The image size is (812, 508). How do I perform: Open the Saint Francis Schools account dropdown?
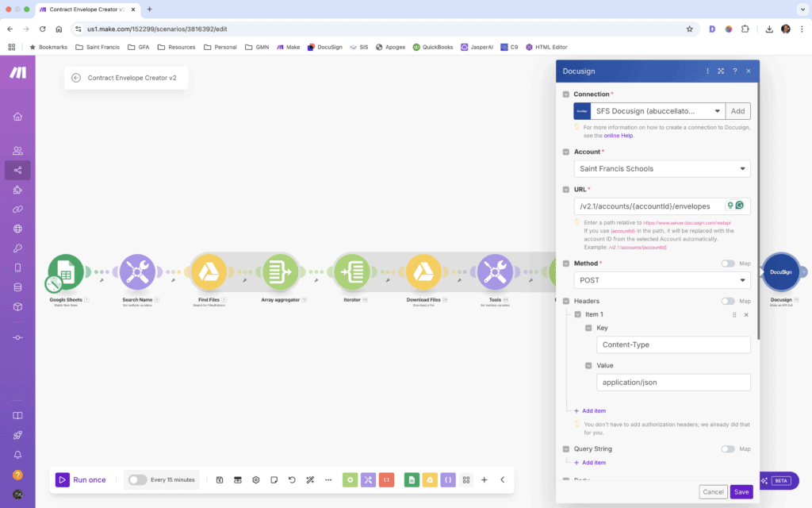pos(662,168)
